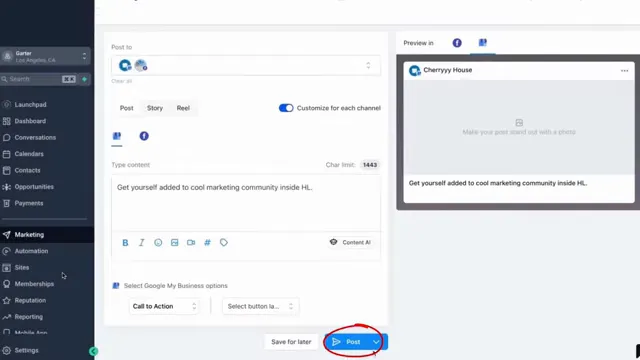This screenshot has height=360, width=640.
Task: Open the emoji picker
Action: pos(158,242)
